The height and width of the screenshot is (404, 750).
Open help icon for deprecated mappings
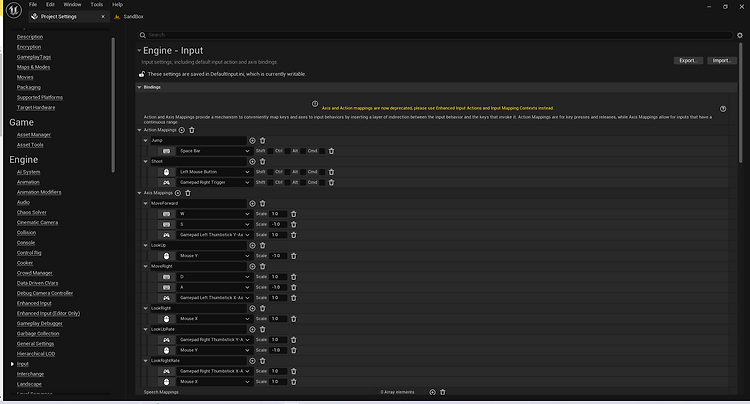pyautogui.click(x=723, y=109)
